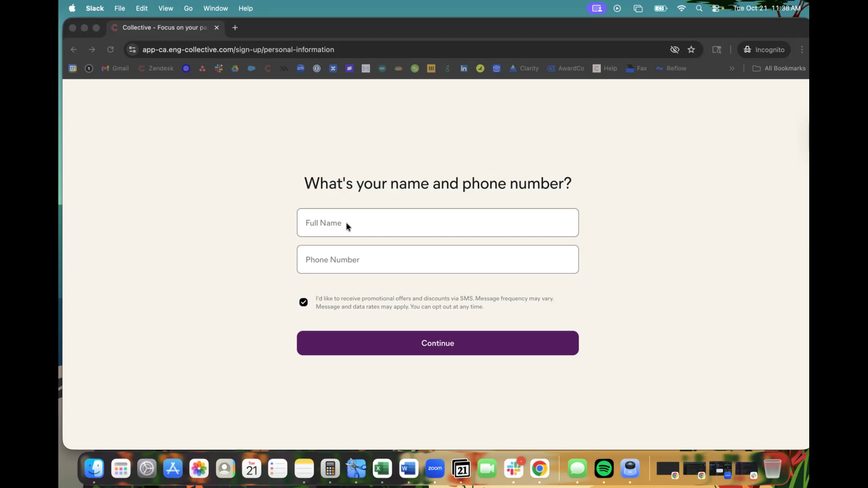868x488 pixels.
Task: Open the Gmail bookmark
Action: (115, 69)
